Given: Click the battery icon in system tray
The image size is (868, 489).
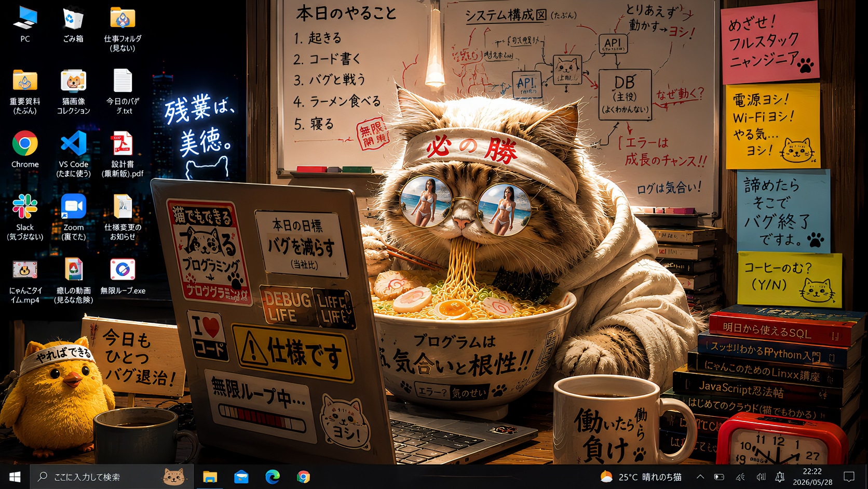Looking at the screenshot, I should pyautogui.click(x=719, y=477).
